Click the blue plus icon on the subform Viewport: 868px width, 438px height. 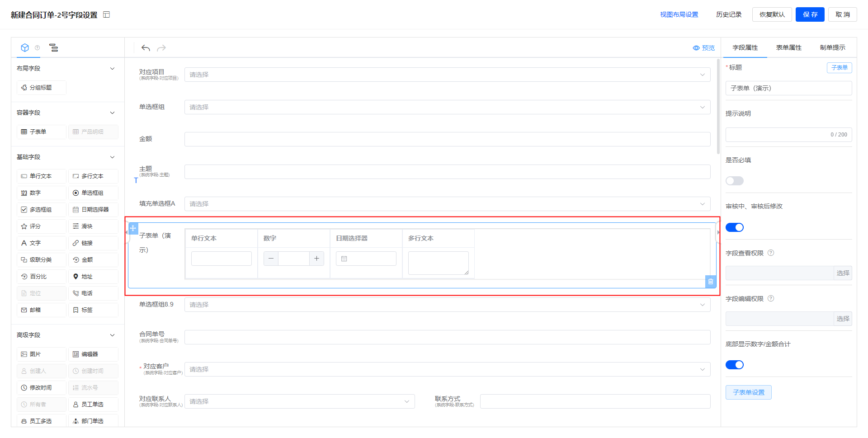pyautogui.click(x=133, y=228)
